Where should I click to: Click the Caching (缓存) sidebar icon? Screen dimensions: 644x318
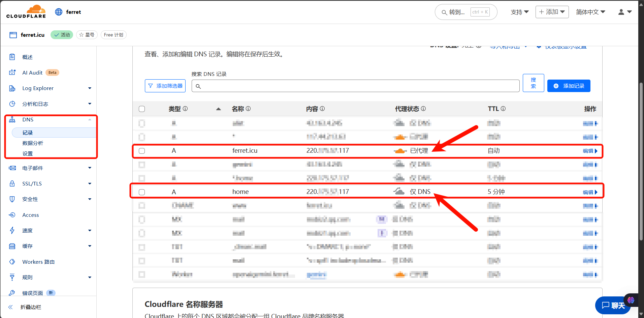click(x=12, y=246)
